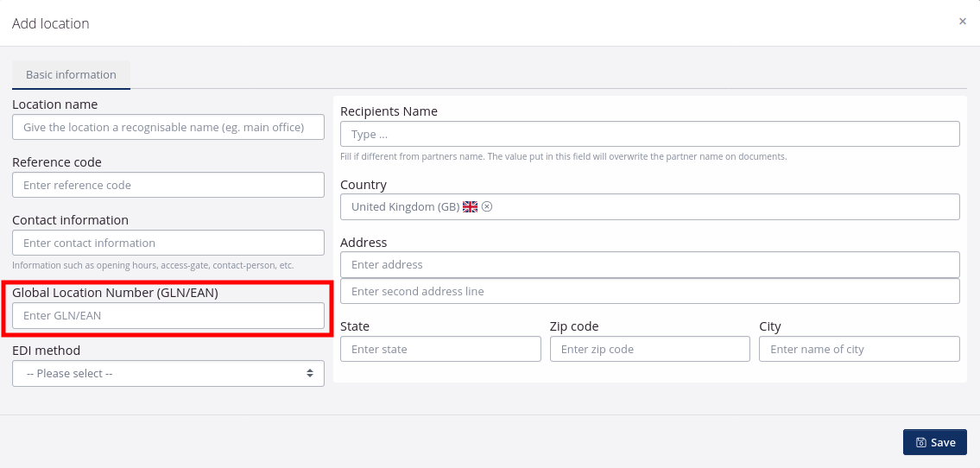980x468 pixels.
Task: Save the new location
Action: (x=934, y=442)
